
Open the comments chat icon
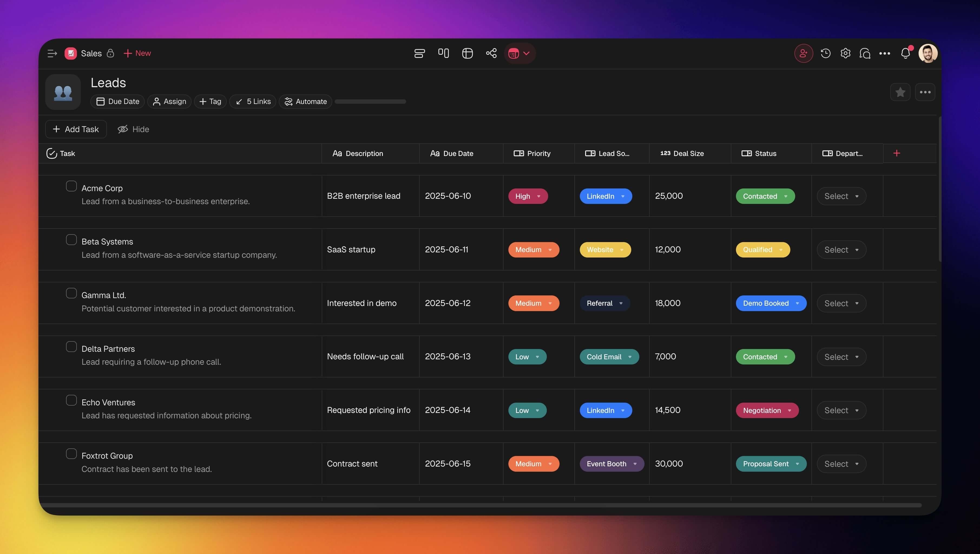pos(865,53)
